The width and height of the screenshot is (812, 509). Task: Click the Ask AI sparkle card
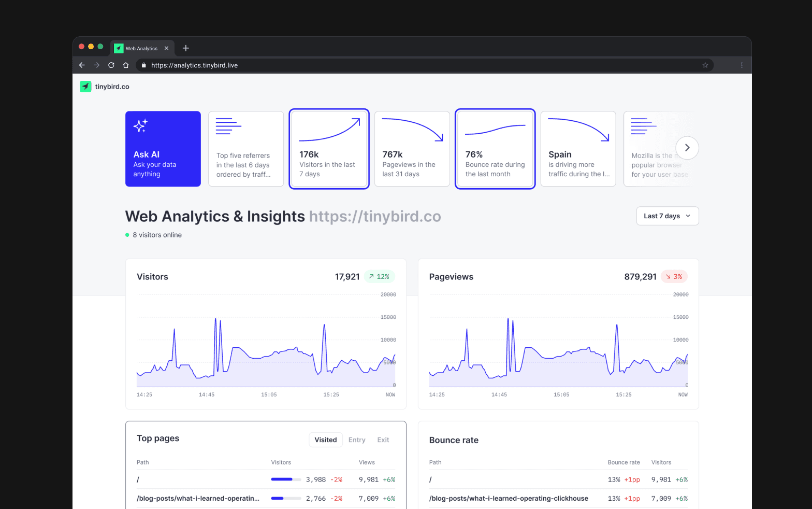pyautogui.click(x=163, y=149)
